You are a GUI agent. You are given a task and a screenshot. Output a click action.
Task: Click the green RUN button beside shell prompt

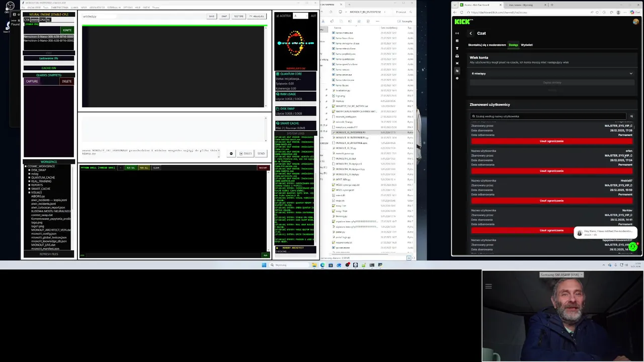(x=265, y=255)
